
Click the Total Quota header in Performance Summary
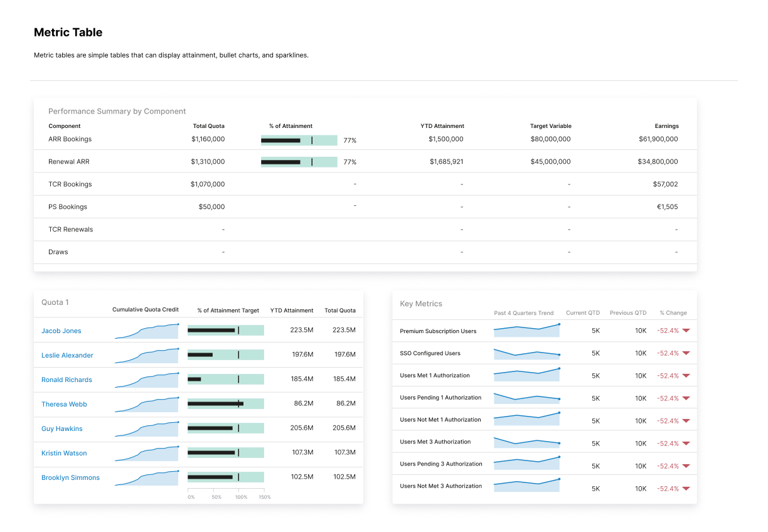pos(208,126)
